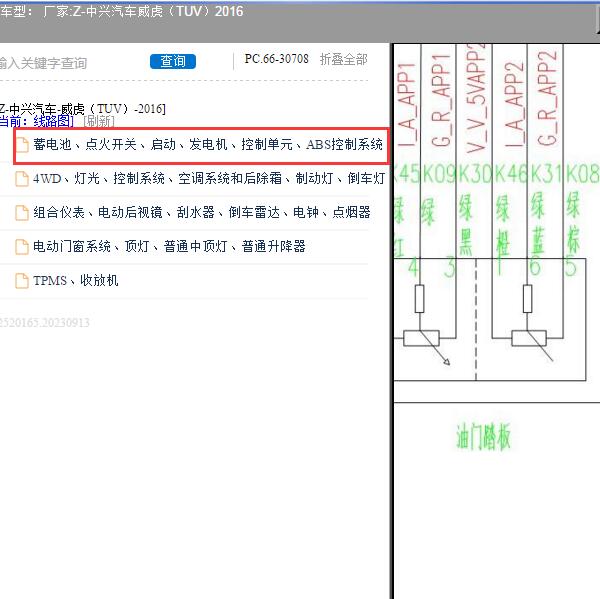Select PC.66-30708 code text

pyautogui.click(x=276, y=59)
